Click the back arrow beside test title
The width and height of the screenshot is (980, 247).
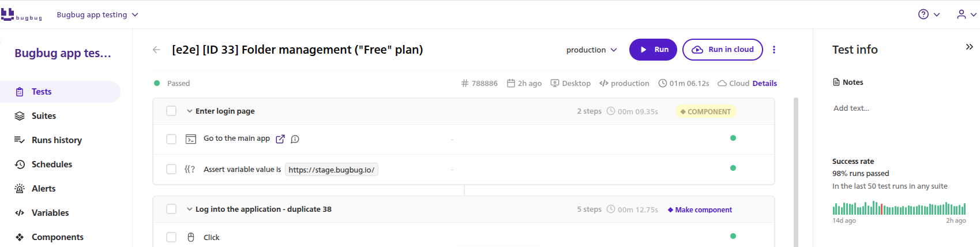[156, 50]
